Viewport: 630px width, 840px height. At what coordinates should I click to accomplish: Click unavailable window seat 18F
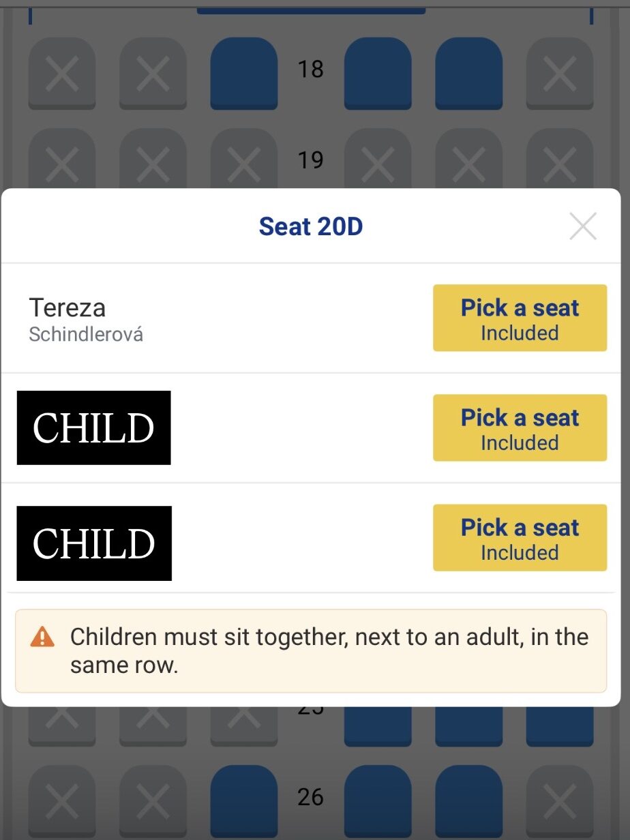(560, 73)
